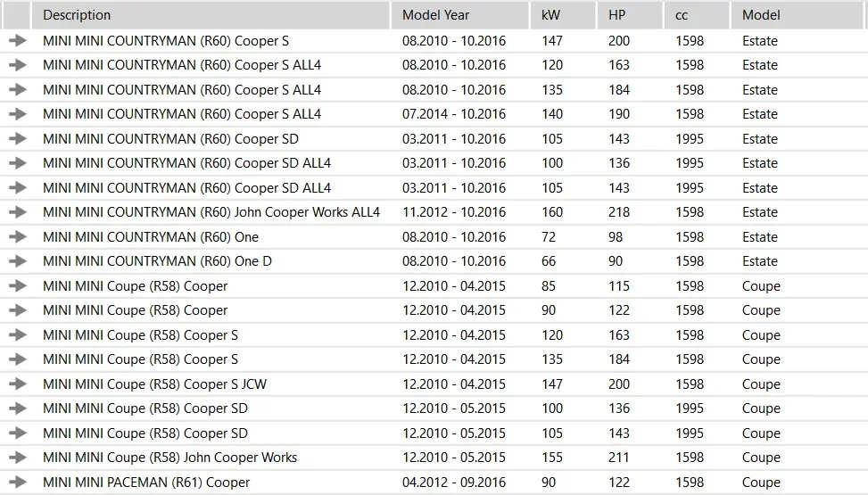Click arrow icon for John Cooper Works ALL4
This screenshot has width=868, height=495.
coord(18,212)
